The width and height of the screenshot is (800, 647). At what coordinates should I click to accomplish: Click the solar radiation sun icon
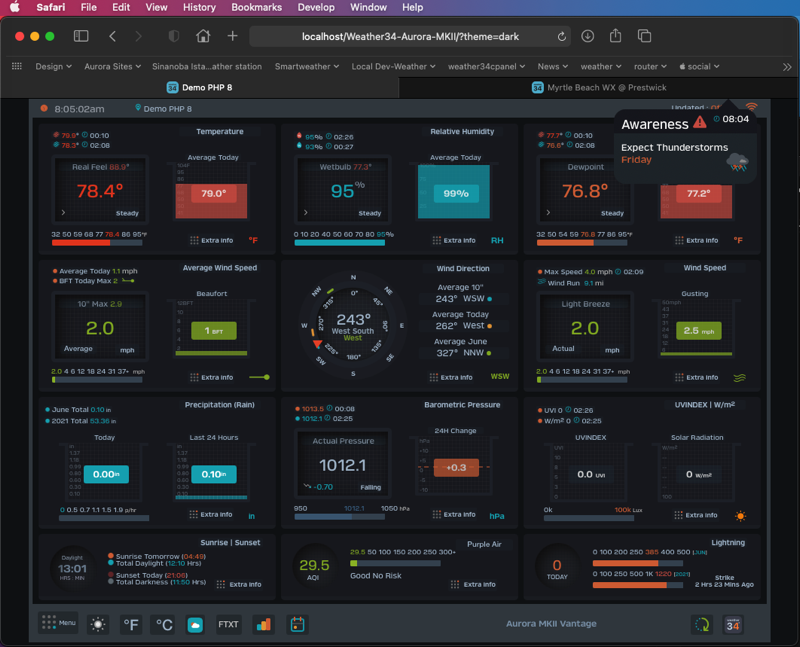[x=740, y=516]
